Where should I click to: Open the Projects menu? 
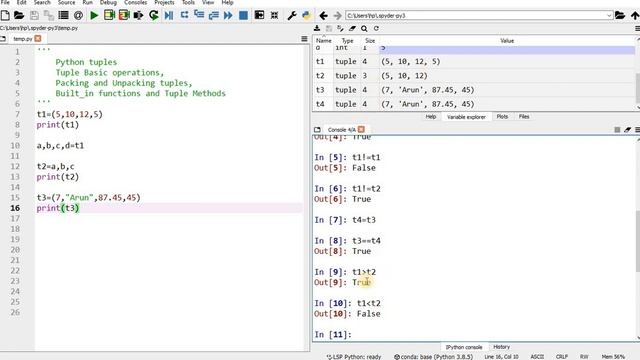tap(164, 2)
